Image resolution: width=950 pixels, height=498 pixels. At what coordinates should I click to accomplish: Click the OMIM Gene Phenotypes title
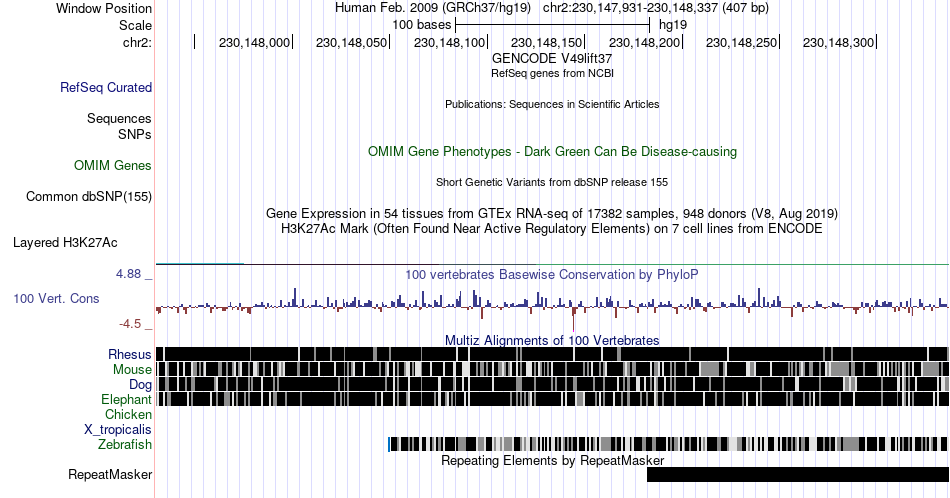pyautogui.click(x=552, y=151)
